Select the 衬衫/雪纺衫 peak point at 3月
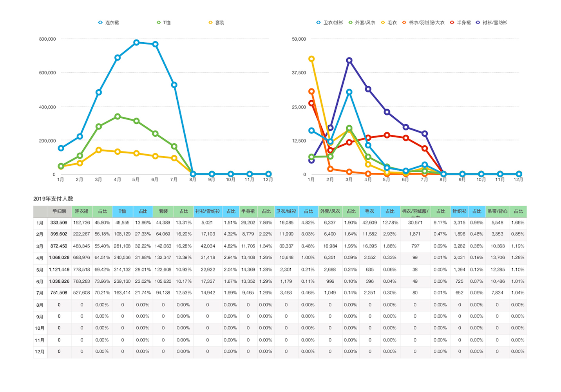This screenshot has width=561, height=392. pyautogui.click(x=349, y=60)
